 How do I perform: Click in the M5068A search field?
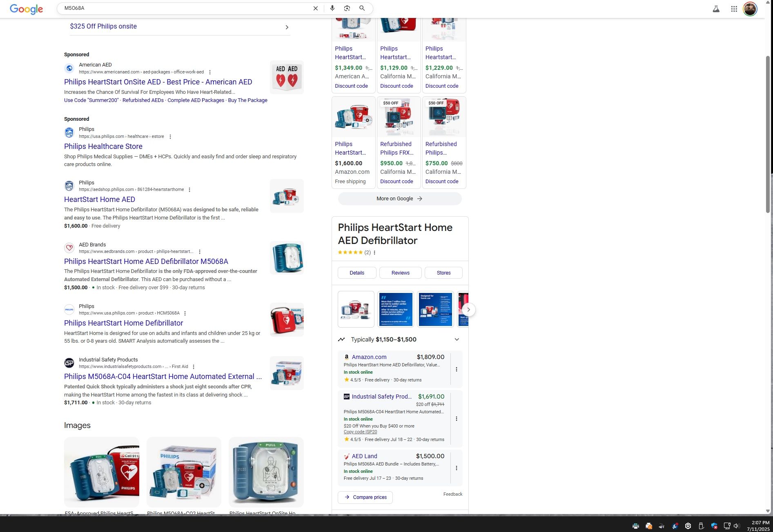pyautogui.click(x=186, y=8)
